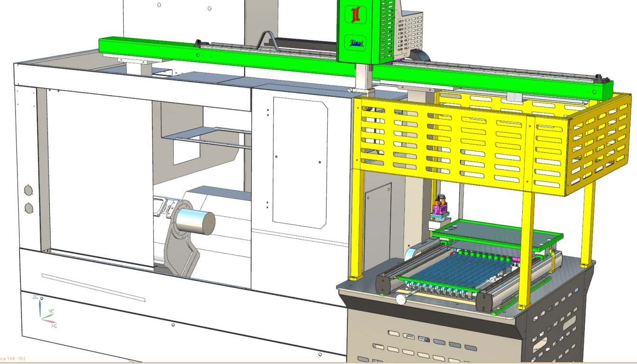
Task: Select the yellow front-left support leg
Action: [357, 225]
